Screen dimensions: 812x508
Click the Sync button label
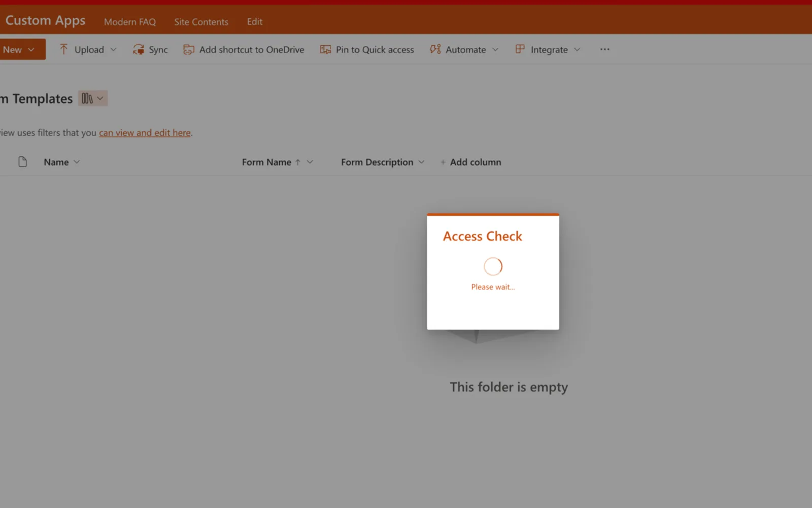[x=158, y=50]
